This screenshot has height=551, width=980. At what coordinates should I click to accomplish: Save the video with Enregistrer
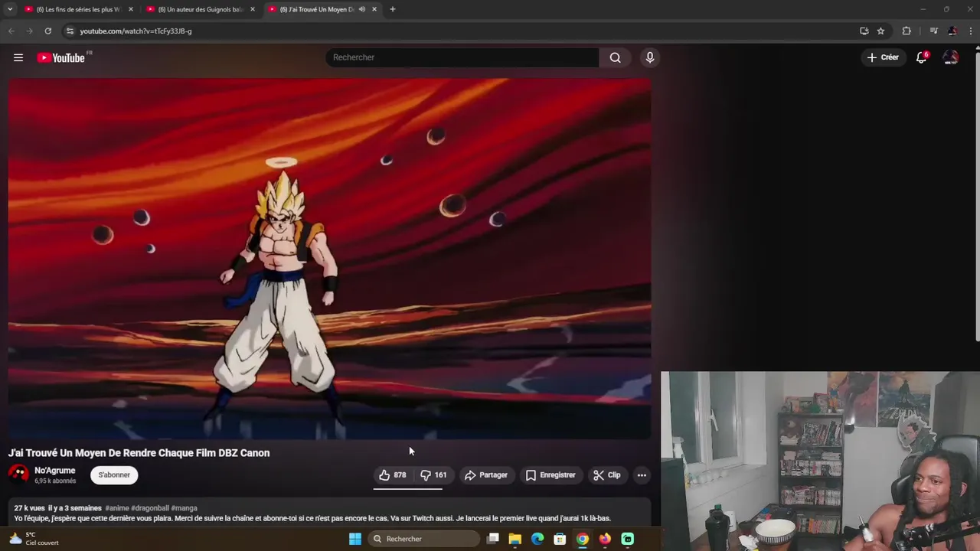[x=550, y=475]
